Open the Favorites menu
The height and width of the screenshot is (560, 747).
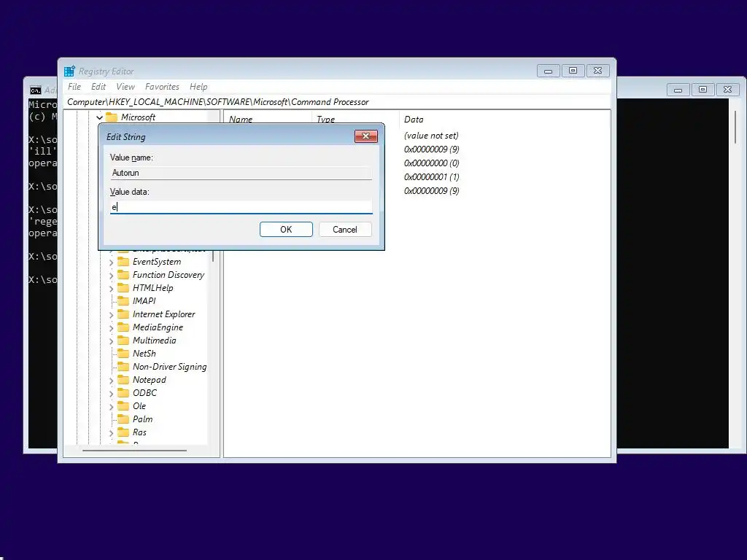coord(162,87)
